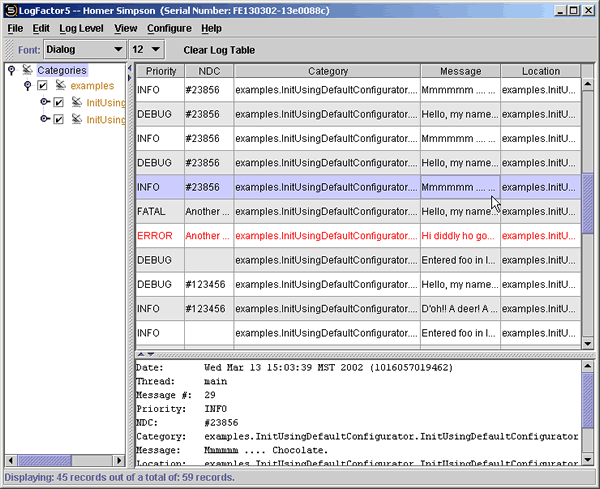The height and width of the screenshot is (489, 600).
Task: Click the Clear Log Table button
Action: click(x=218, y=49)
